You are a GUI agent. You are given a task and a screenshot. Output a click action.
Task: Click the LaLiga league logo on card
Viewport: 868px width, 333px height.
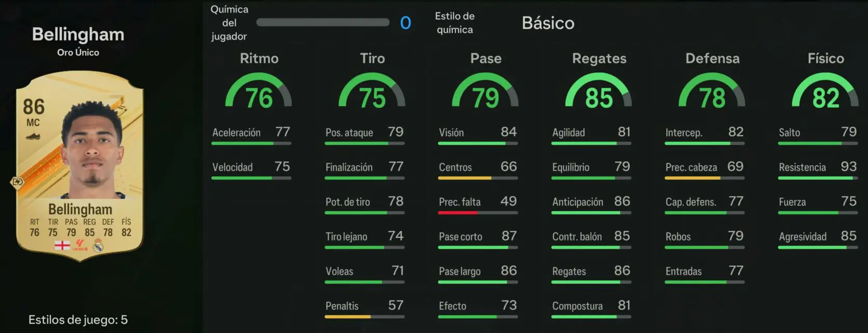tap(81, 245)
